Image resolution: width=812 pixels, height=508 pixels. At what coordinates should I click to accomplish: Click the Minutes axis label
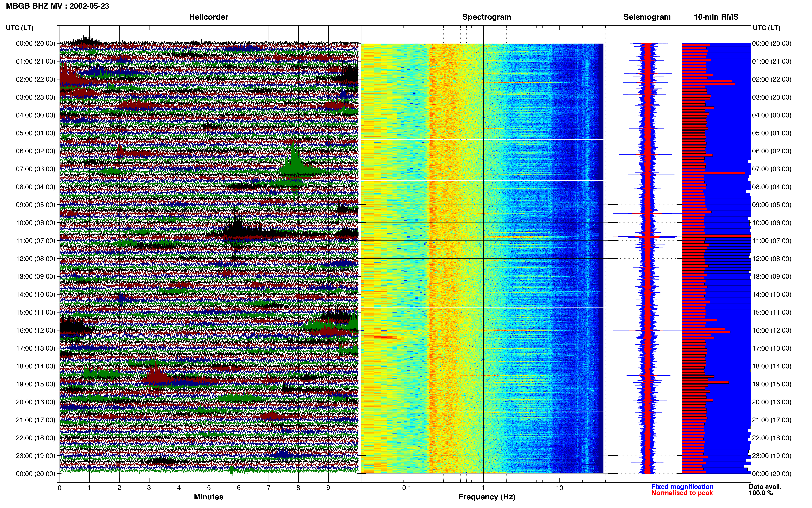(x=209, y=497)
